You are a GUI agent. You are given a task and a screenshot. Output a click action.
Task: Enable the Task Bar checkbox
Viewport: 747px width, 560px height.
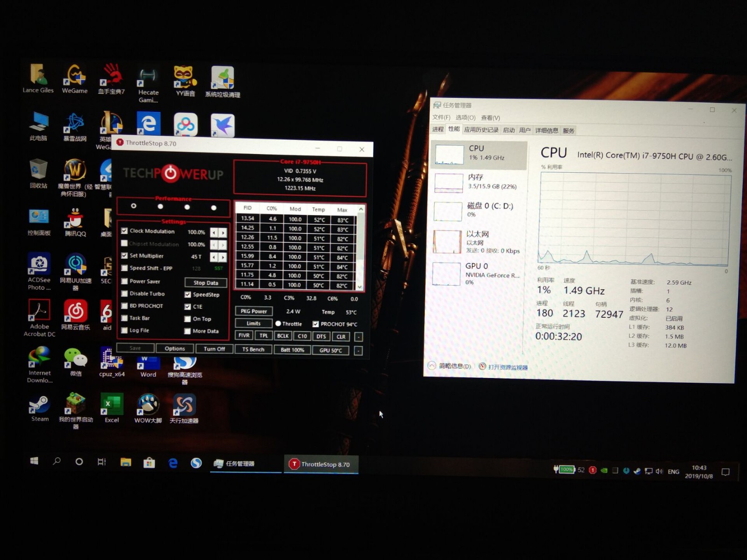(x=124, y=318)
